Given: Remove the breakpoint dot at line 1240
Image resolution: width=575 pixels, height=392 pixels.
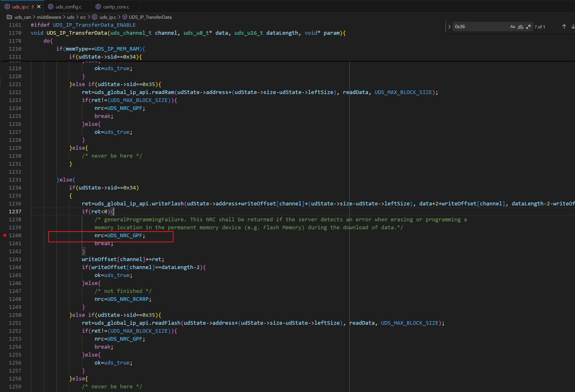Looking at the screenshot, I should click(5, 235).
